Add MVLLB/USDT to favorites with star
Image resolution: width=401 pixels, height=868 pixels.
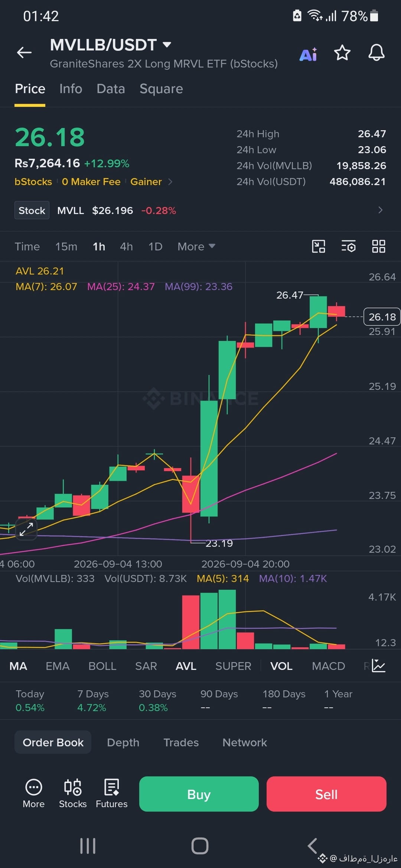342,53
